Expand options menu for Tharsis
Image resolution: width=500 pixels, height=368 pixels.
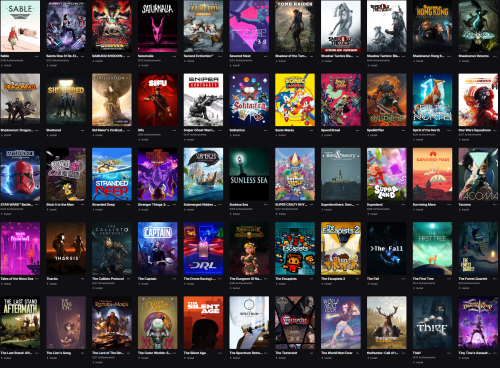point(83,279)
